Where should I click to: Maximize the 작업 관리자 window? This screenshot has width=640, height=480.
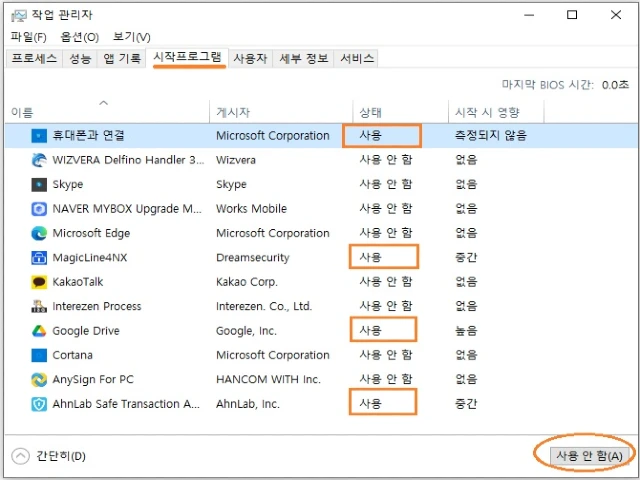pyautogui.click(x=572, y=15)
